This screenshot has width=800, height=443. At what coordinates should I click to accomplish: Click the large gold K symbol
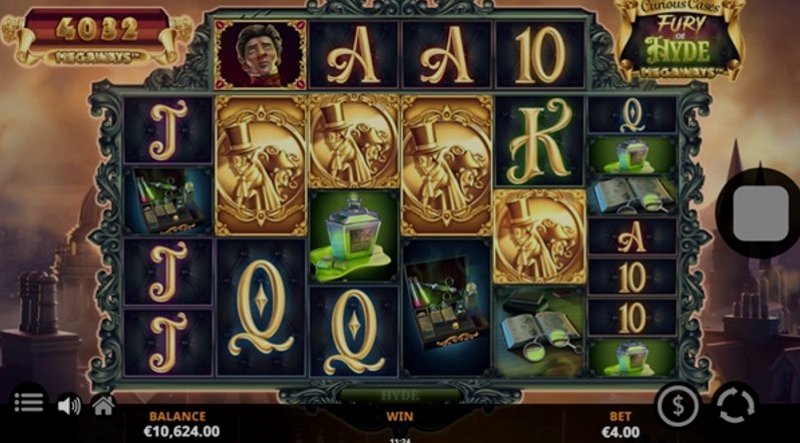539,141
